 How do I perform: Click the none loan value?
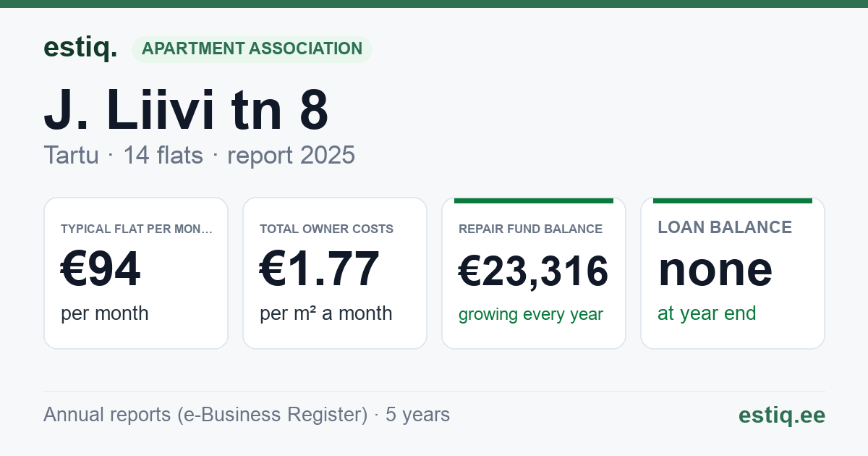[715, 269]
